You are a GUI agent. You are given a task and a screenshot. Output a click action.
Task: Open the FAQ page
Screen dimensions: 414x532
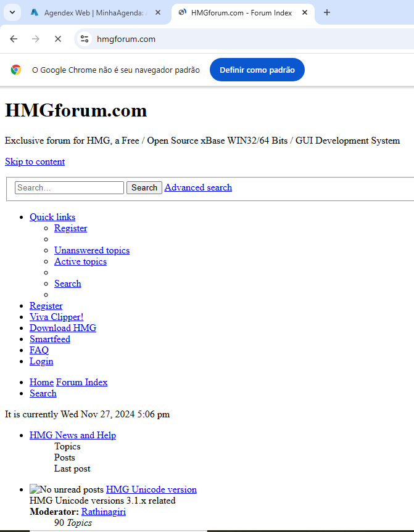(x=39, y=350)
